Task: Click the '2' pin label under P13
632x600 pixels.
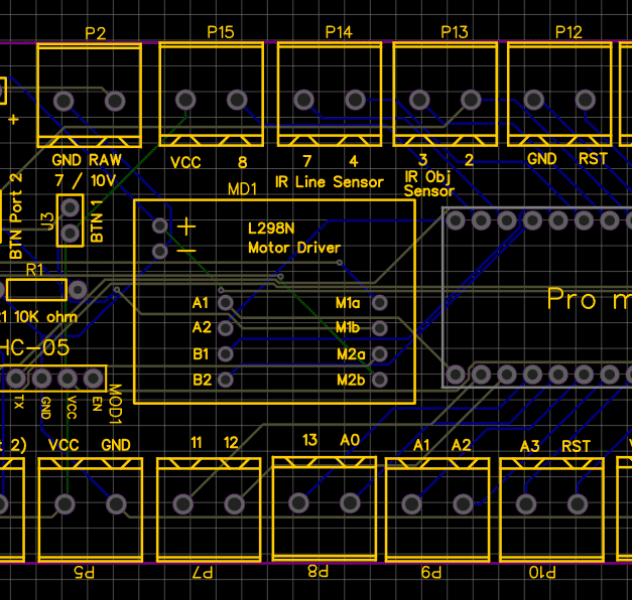Action: 469,160
